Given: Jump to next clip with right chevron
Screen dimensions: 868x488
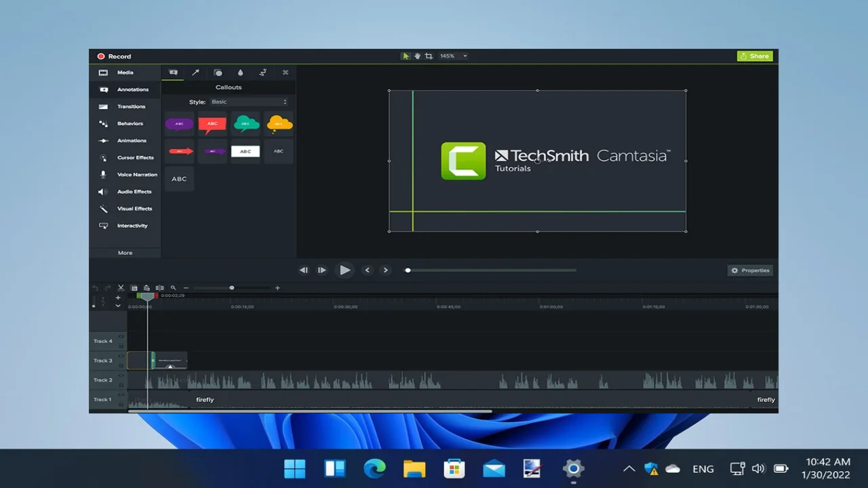Looking at the screenshot, I should tap(386, 270).
